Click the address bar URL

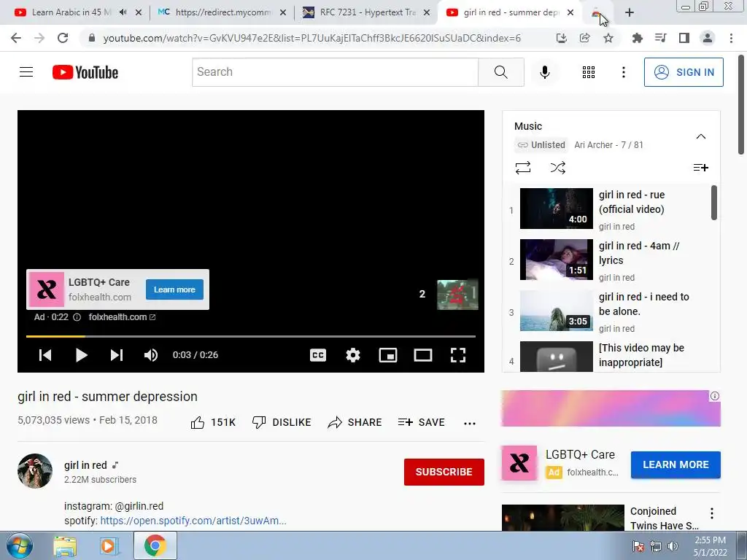[311, 38]
